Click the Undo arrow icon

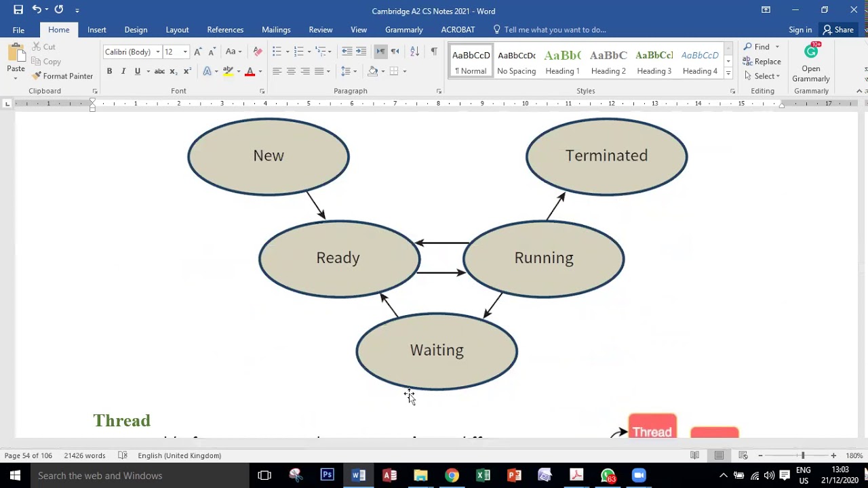(37, 9)
